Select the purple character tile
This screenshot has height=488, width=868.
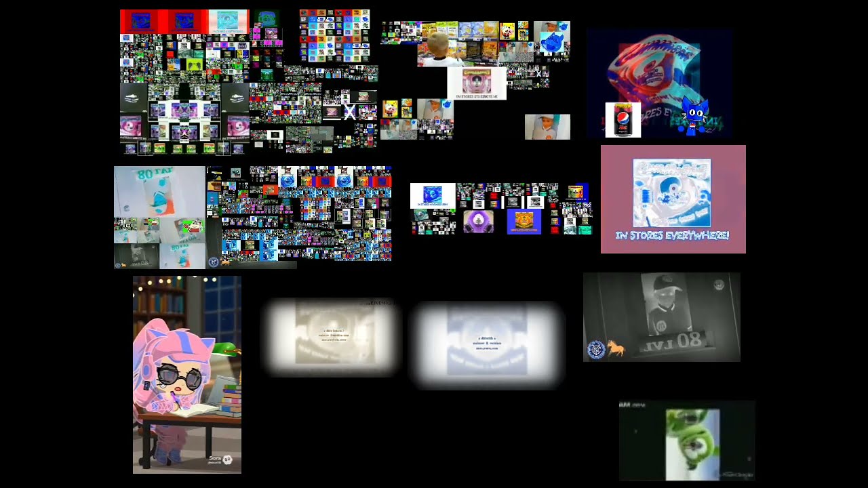point(478,222)
